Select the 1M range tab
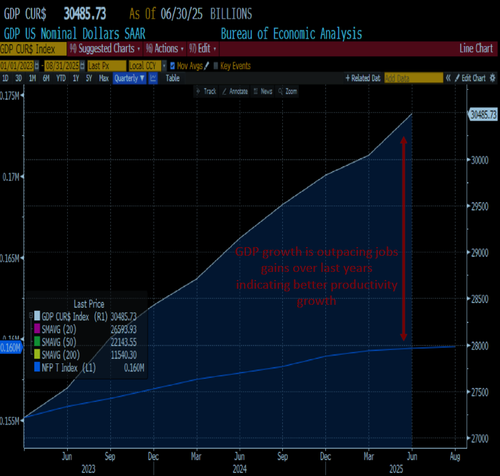Viewport: 500px width, 476px height. [x=32, y=78]
